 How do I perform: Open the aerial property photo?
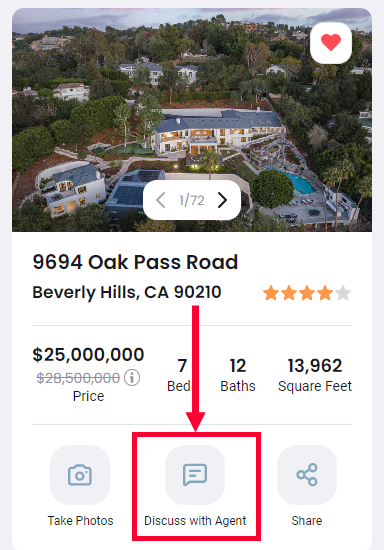coord(192,120)
